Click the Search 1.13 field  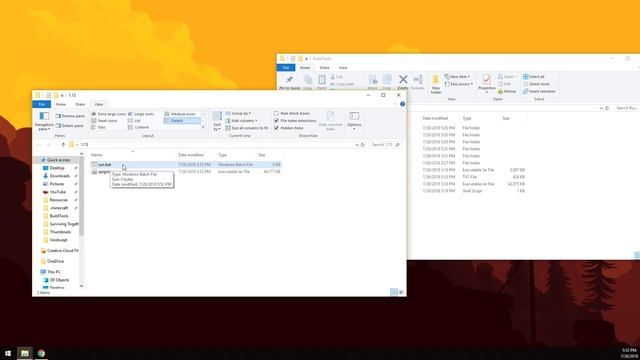coord(385,144)
